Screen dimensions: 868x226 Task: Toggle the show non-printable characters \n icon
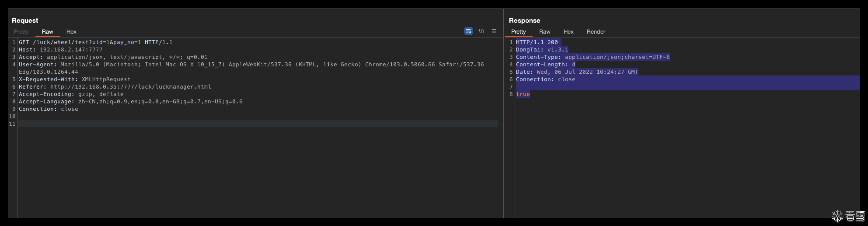tap(481, 31)
